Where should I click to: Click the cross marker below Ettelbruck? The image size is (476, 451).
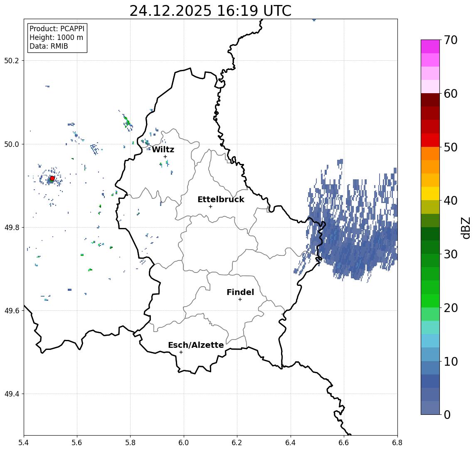(x=210, y=207)
